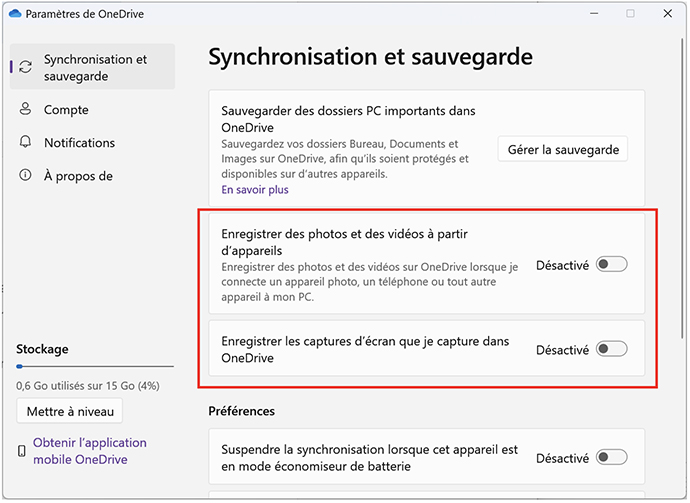
Task: Open the À propos de section
Action: tap(78, 176)
